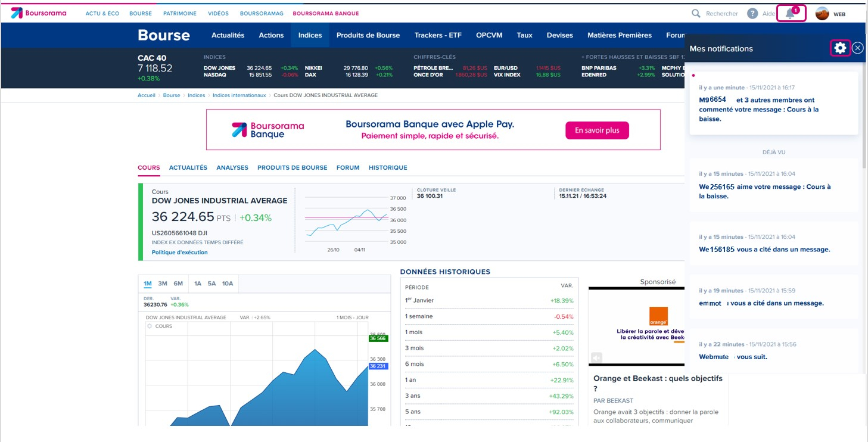
Task: Click the En savoir plus button
Action: point(597,130)
